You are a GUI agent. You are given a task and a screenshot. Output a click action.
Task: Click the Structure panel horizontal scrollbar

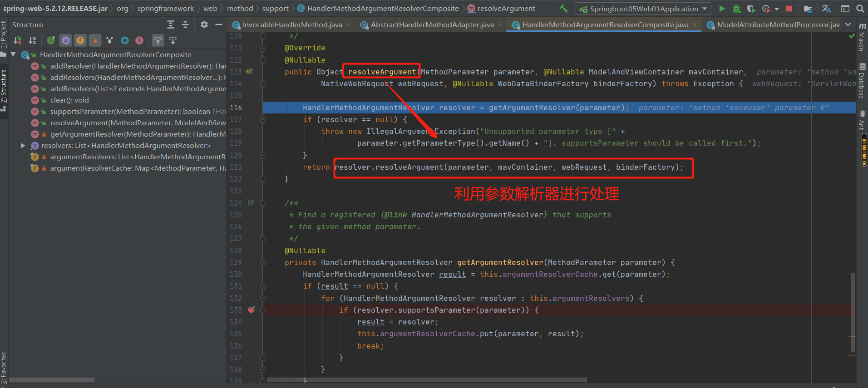pyautogui.click(x=52, y=380)
